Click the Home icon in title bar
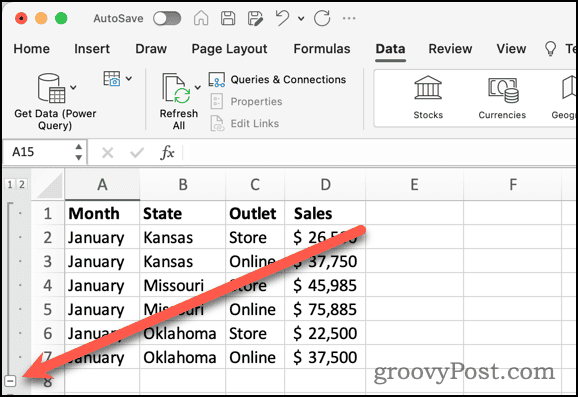The image size is (578, 397). (201, 18)
